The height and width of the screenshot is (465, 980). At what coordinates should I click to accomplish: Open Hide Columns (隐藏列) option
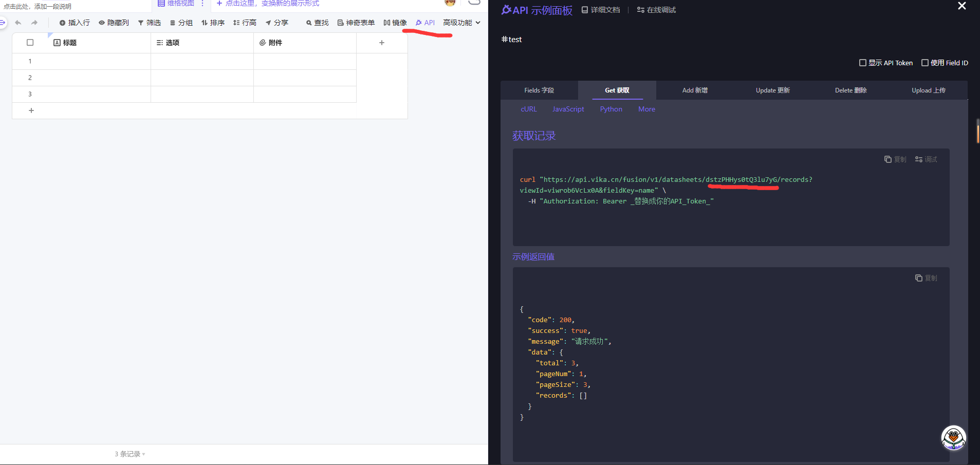tap(114, 23)
